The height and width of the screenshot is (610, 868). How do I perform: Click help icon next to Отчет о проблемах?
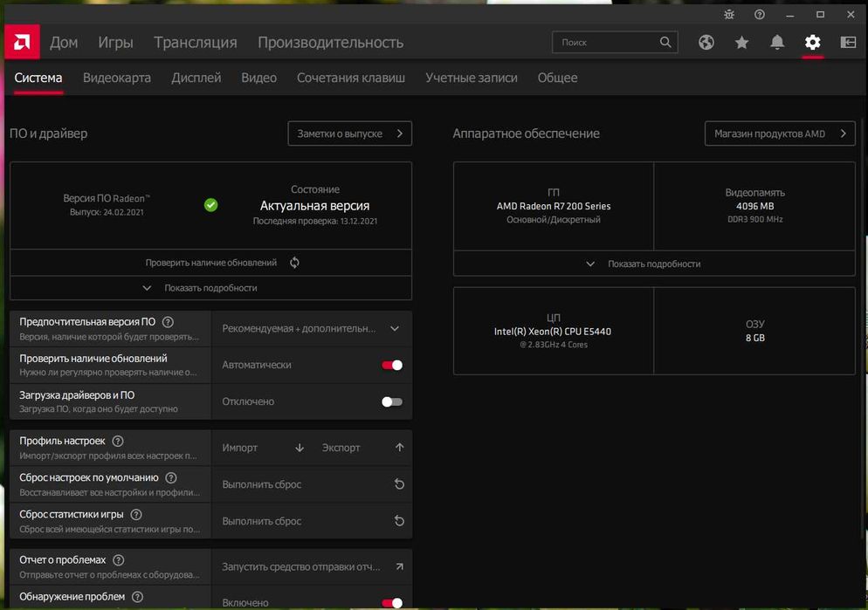tap(118, 559)
